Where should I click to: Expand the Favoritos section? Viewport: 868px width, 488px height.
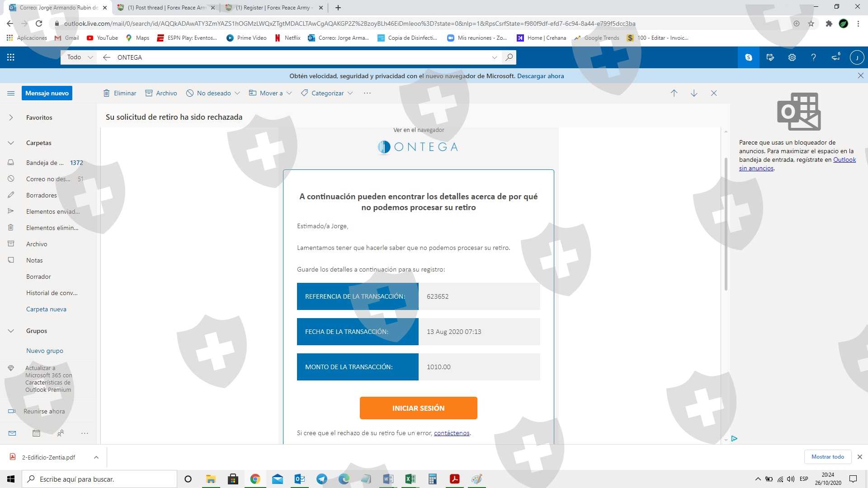coord(11,117)
